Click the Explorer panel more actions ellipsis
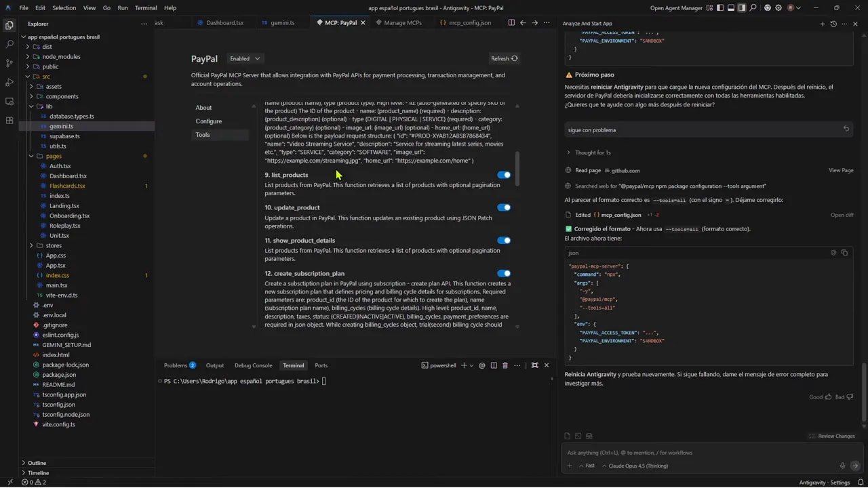 coord(144,24)
